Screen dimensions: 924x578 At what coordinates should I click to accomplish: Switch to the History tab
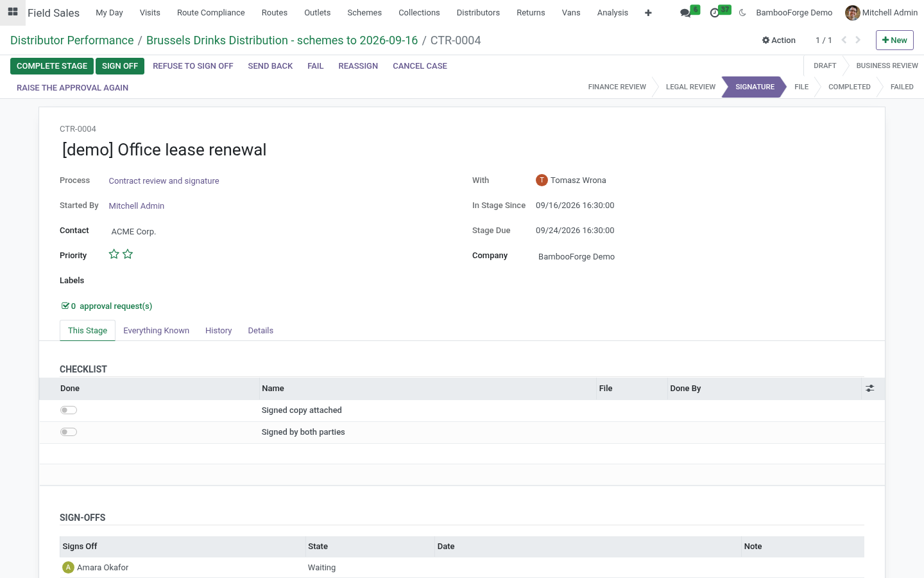click(218, 331)
